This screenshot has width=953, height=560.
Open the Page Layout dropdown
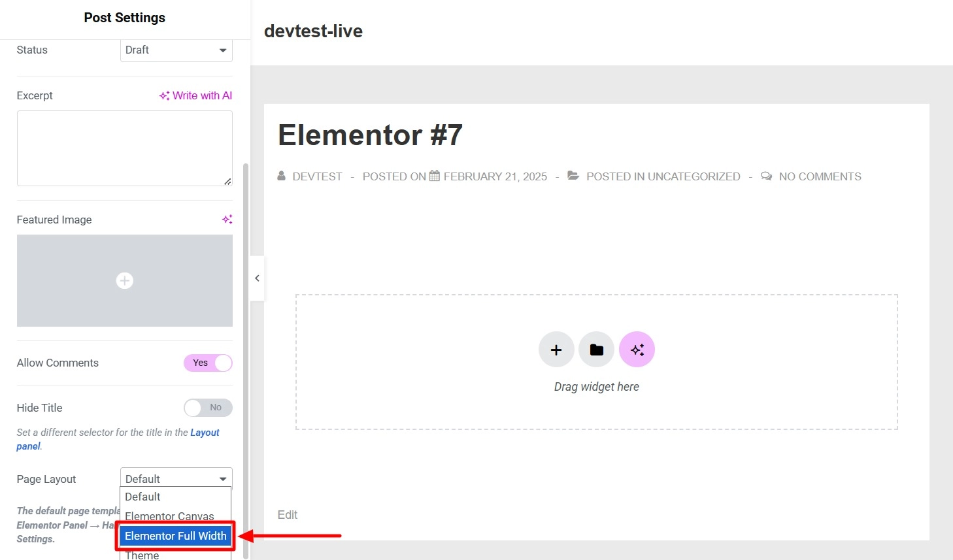tap(176, 478)
